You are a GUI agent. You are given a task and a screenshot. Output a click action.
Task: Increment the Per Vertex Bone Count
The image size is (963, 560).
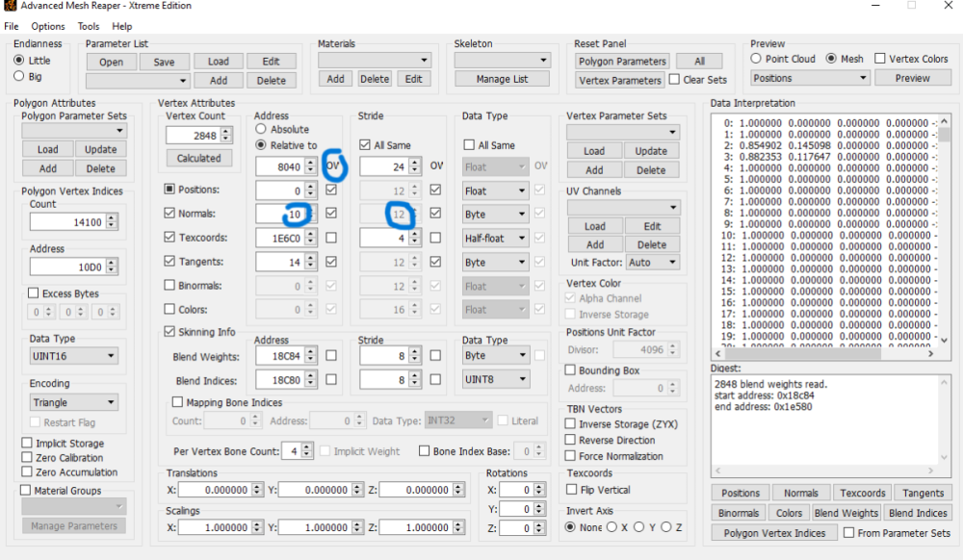coord(307,447)
